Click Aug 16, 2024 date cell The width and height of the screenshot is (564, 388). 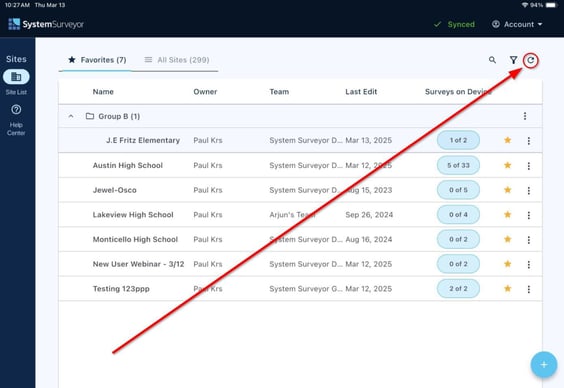click(x=369, y=239)
